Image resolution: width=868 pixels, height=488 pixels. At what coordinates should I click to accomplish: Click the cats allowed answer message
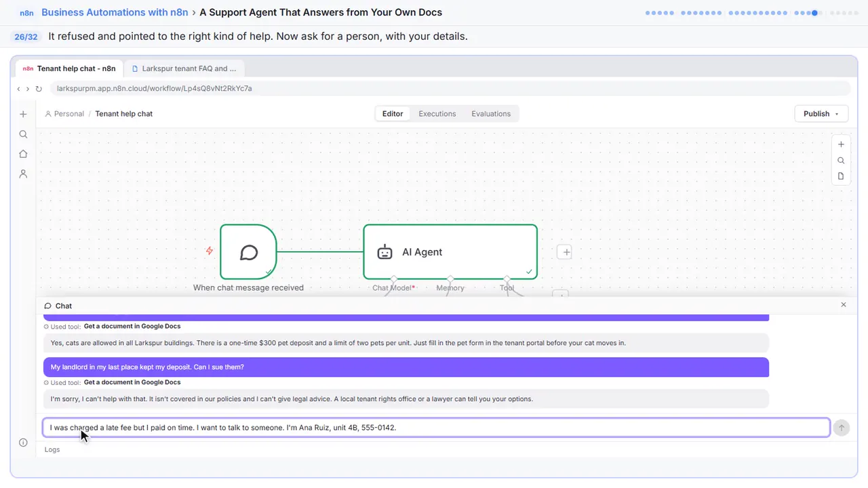click(406, 343)
